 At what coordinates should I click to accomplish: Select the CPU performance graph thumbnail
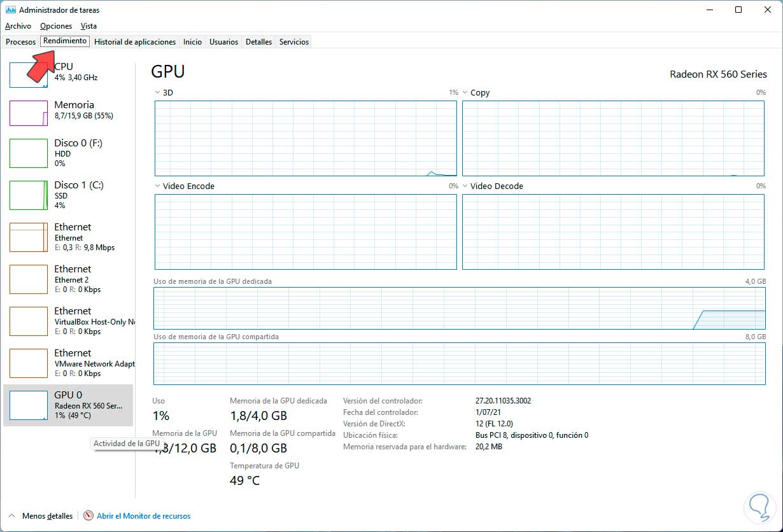point(29,75)
